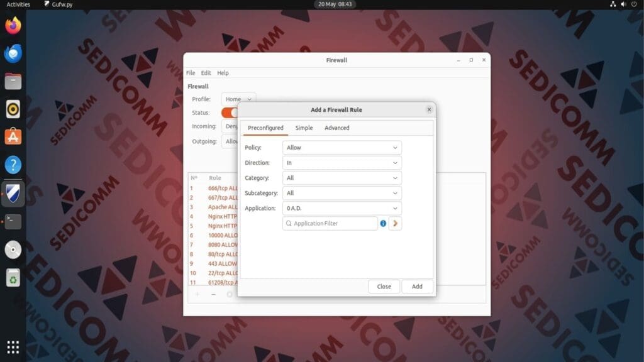This screenshot has height=362, width=644.
Task: Click the Profile dropdown showing Home
Action: point(238,99)
